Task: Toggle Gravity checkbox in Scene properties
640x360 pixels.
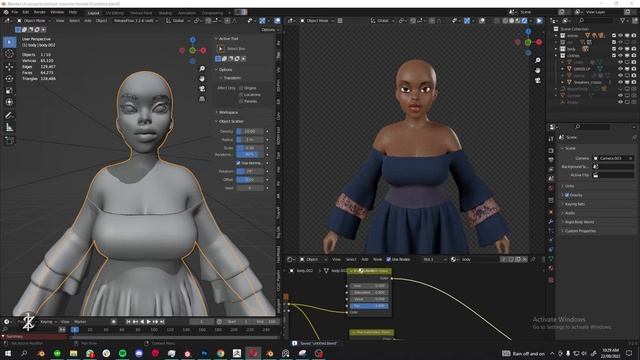Action: (x=567, y=195)
